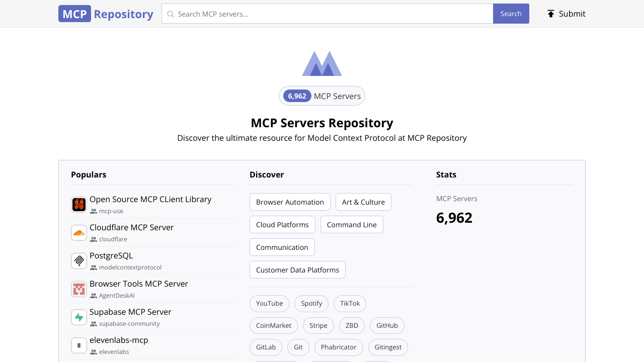Click the Discover section heading
This screenshot has width=644, height=362.
267,174
